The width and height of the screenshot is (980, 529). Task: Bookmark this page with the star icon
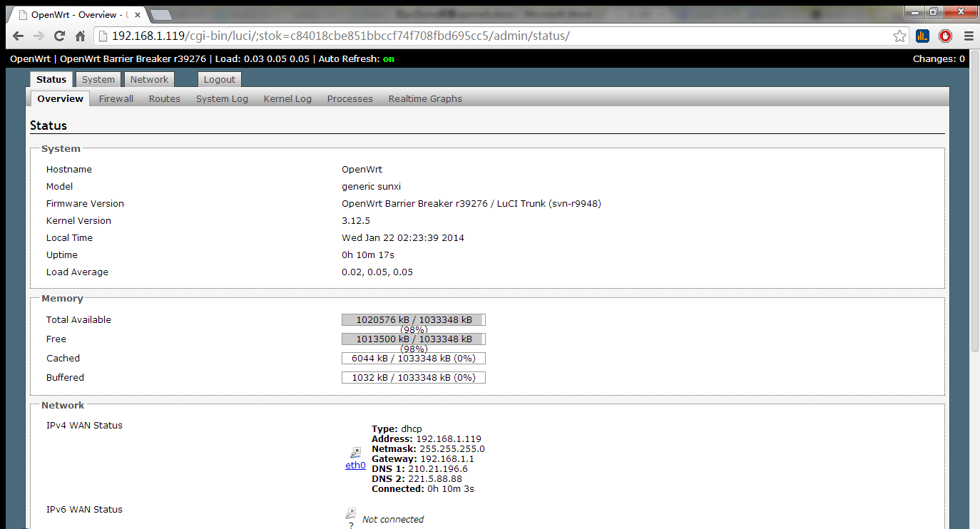pos(899,36)
